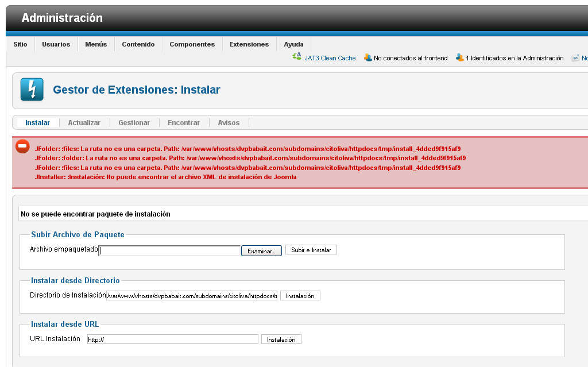Image resolution: width=588 pixels, height=367 pixels.
Task: Click the red error stop icon
Action: click(x=22, y=146)
